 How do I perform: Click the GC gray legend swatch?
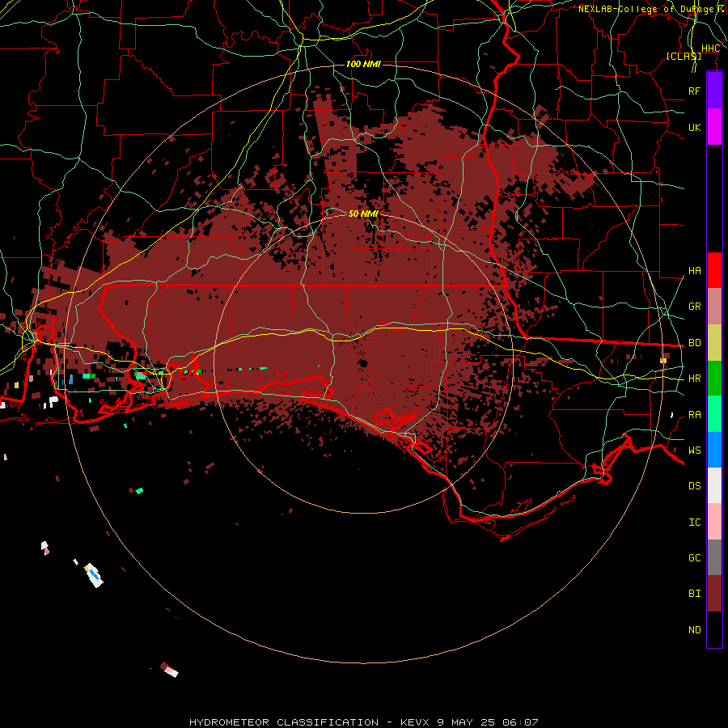click(x=714, y=557)
